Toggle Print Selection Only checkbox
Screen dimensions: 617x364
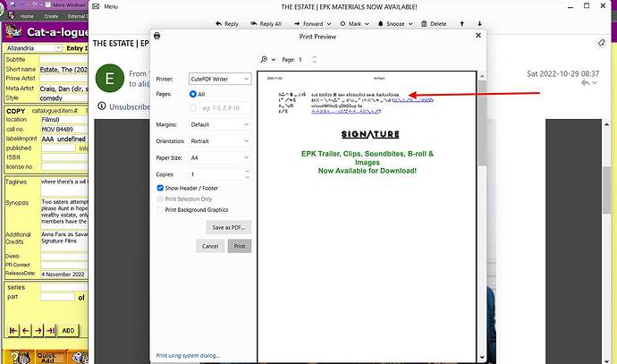(160, 199)
